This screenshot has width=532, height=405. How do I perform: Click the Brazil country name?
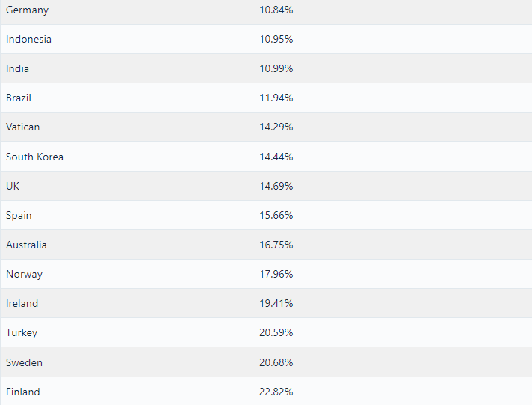pos(19,97)
